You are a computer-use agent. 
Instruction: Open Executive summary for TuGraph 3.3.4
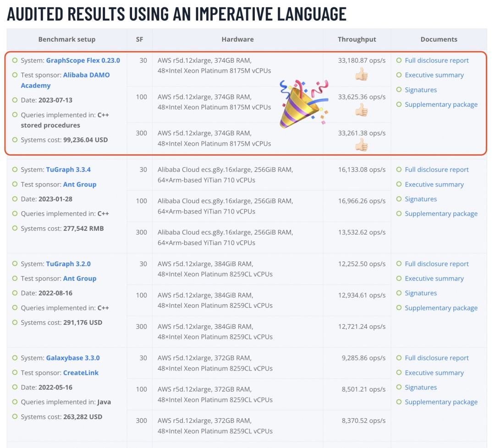click(x=434, y=184)
